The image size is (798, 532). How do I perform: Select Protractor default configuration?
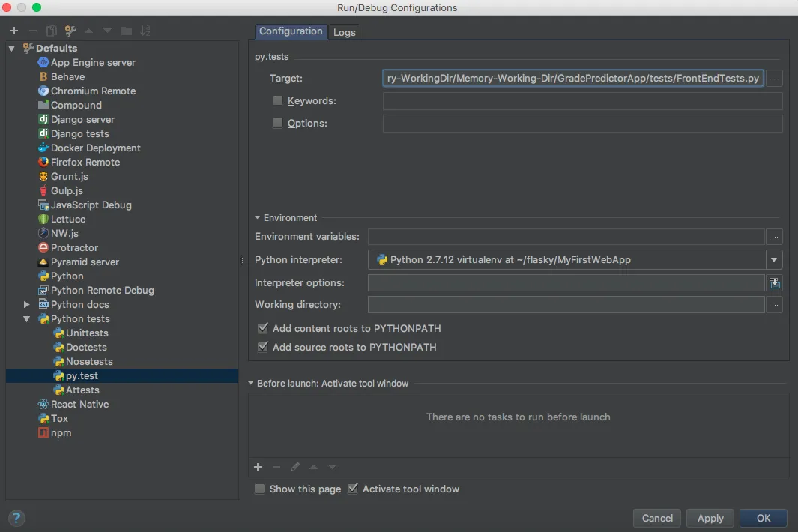click(74, 248)
